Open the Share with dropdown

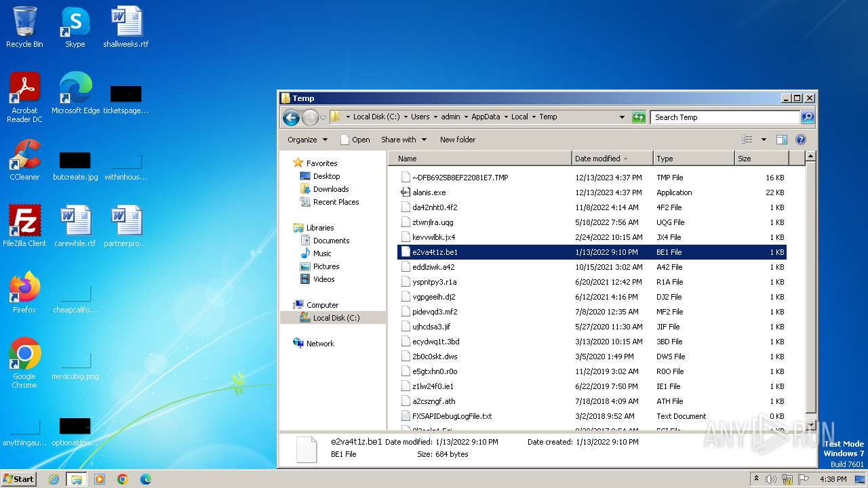tap(403, 140)
